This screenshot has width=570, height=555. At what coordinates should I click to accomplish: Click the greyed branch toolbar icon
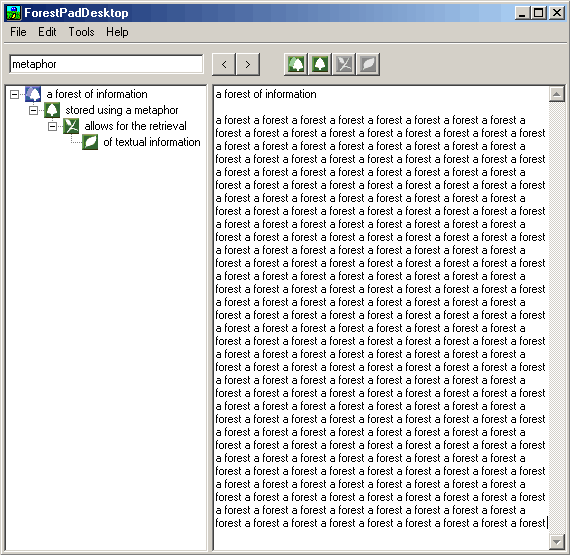coord(344,64)
